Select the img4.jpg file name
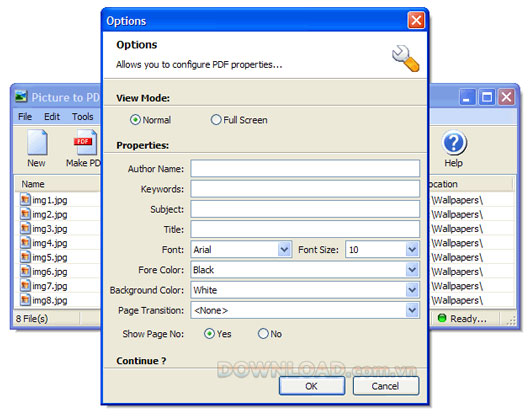This screenshot has height=416, width=530. point(50,243)
